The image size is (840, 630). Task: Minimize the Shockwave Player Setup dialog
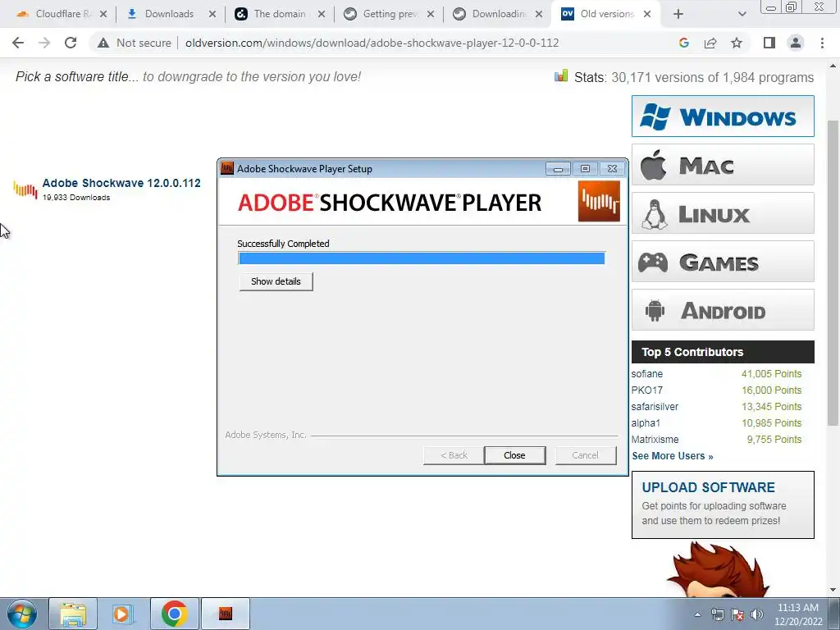558,169
